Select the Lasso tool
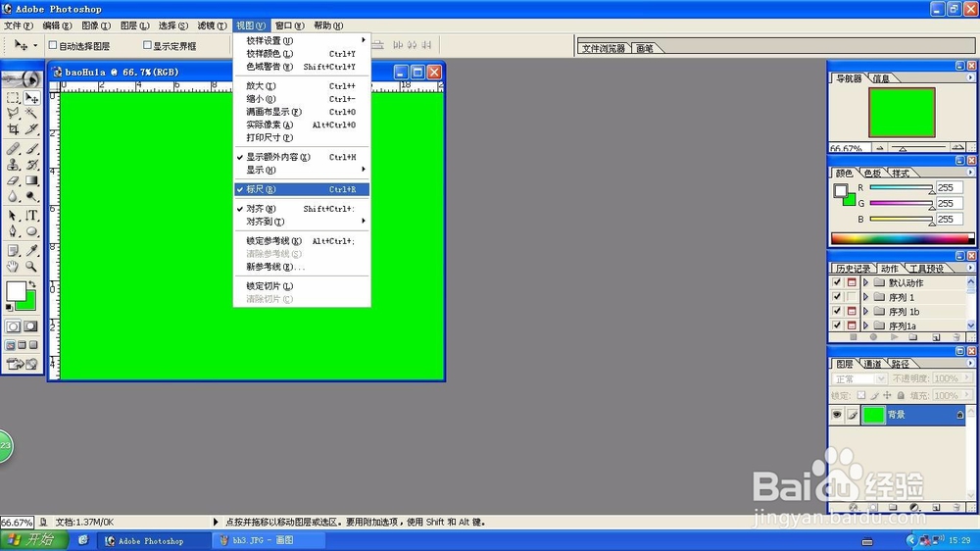 tap(13, 113)
